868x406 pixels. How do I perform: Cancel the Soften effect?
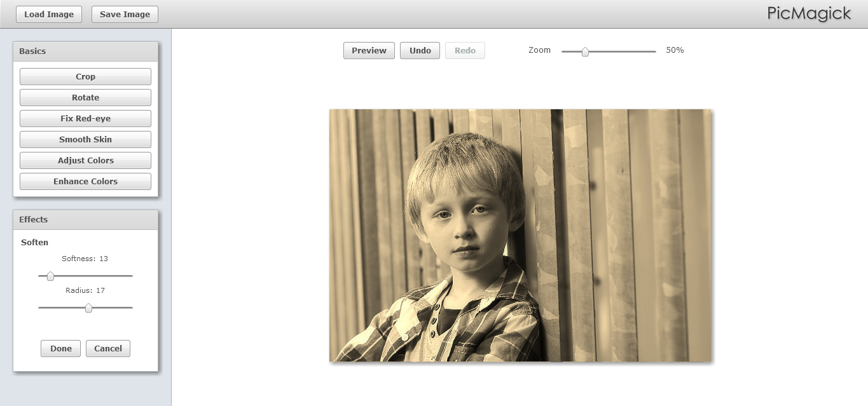[108, 348]
